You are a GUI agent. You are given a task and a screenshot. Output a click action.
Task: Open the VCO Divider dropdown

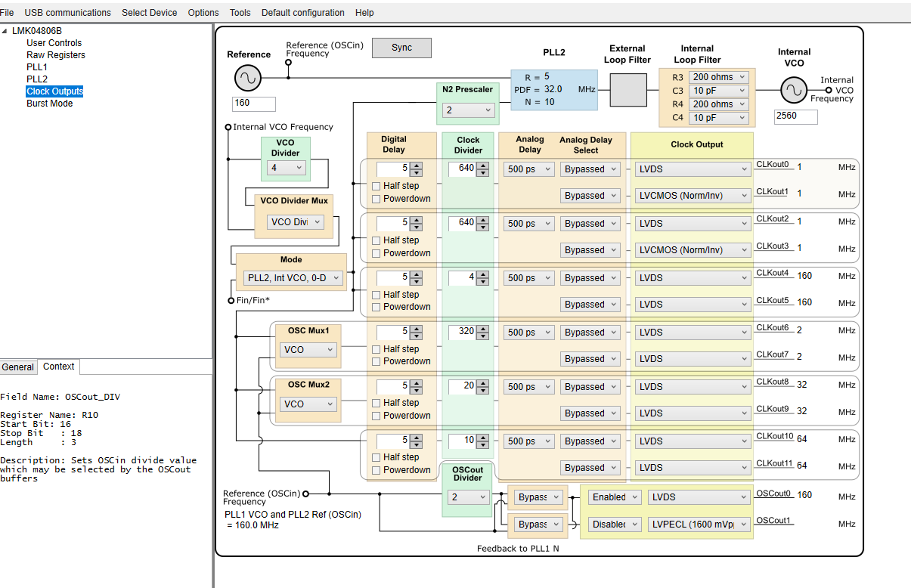click(286, 168)
